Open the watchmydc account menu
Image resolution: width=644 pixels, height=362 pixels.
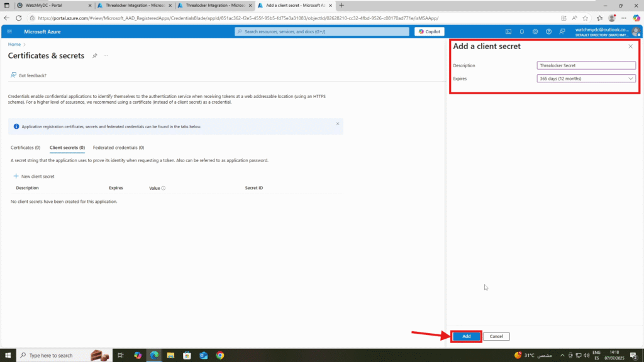pos(608,31)
